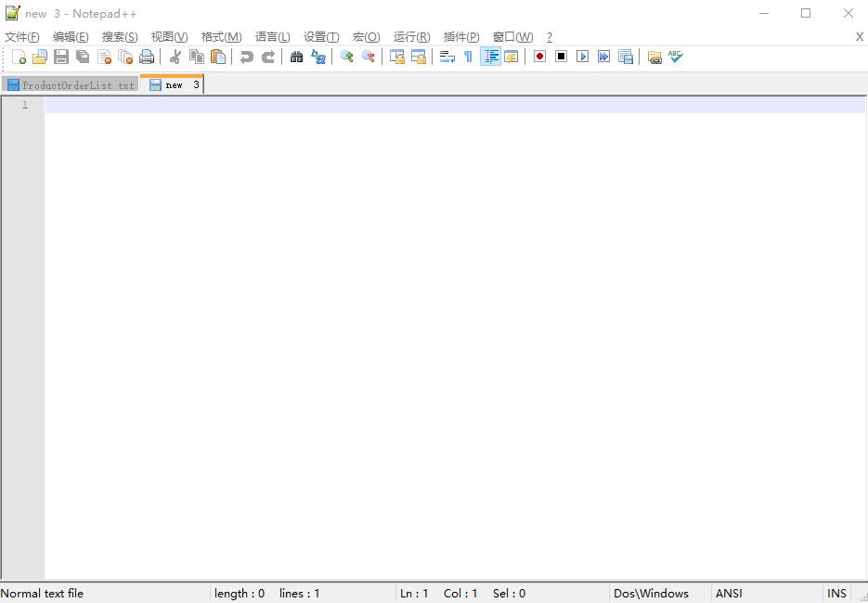Click Normal text file in status bar
868x603 pixels.
coord(43,594)
